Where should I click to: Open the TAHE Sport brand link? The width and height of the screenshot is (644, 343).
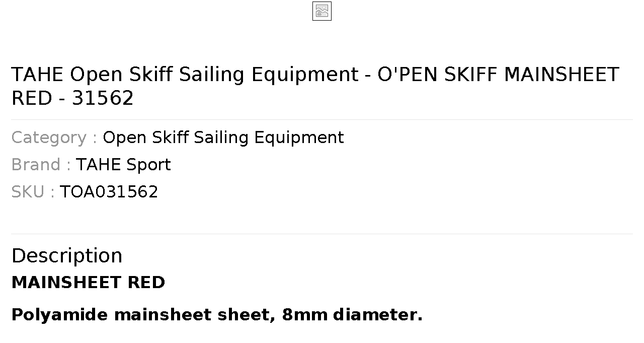point(123,165)
